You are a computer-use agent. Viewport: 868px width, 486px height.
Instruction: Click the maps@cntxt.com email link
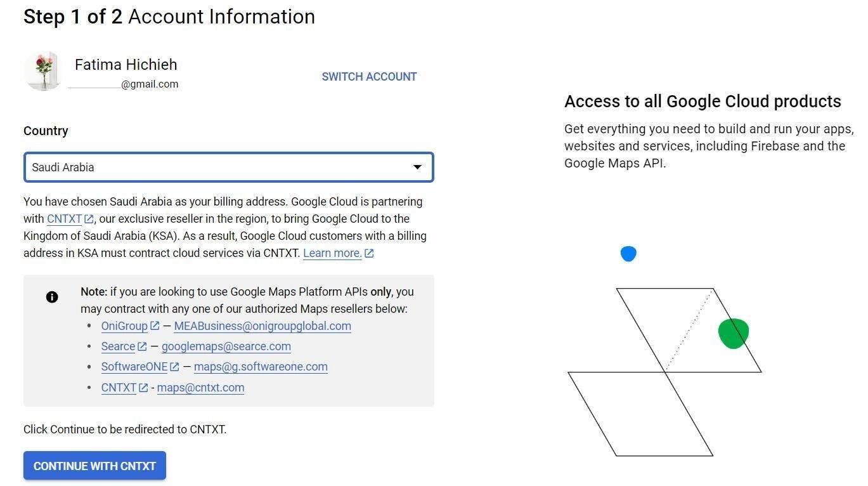200,388
